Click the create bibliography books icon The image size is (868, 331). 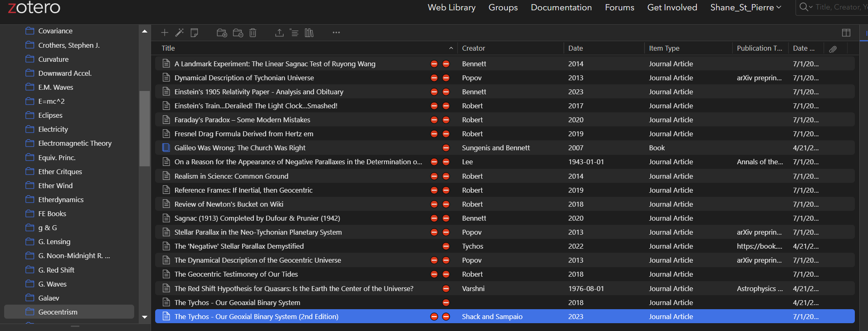coord(309,33)
